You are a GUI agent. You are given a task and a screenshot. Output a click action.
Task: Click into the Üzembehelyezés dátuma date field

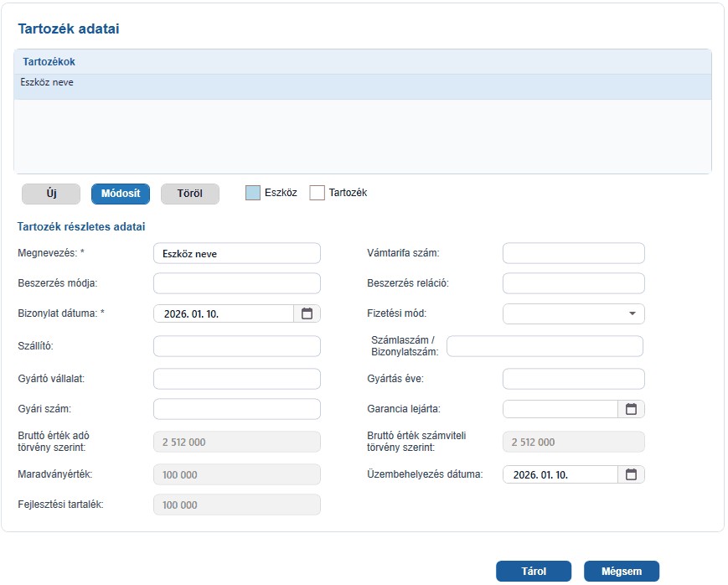point(560,474)
